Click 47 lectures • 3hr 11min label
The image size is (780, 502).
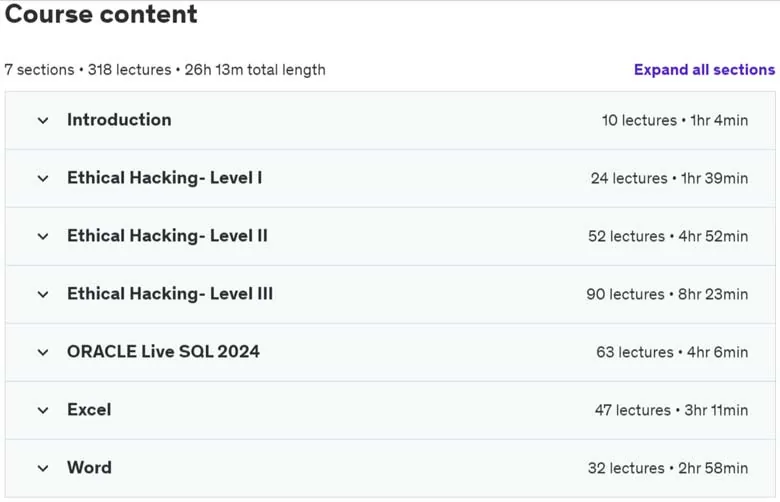coord(672,410)
